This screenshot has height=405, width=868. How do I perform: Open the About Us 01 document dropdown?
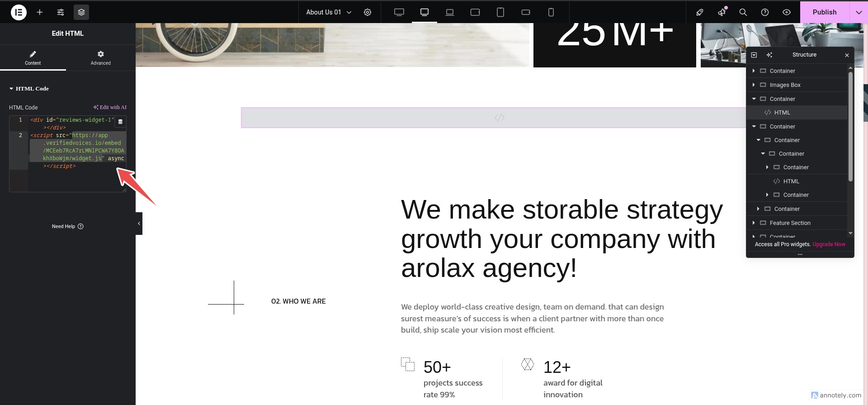point(329,12)
